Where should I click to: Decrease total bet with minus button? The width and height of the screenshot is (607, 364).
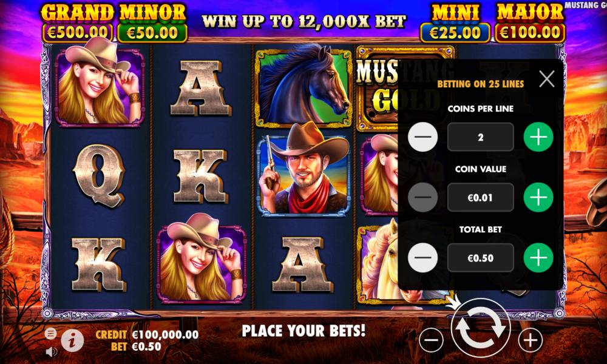[422, 258]
